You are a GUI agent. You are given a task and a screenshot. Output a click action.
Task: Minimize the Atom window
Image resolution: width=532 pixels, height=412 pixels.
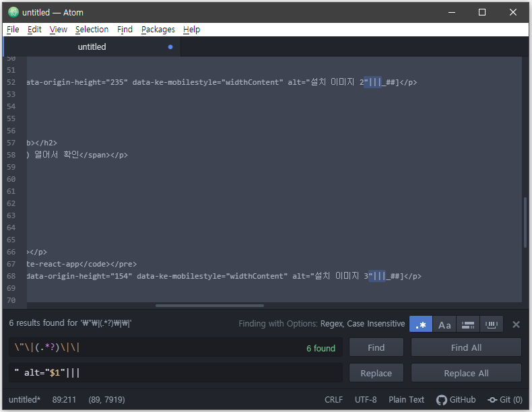pos(452,13)
